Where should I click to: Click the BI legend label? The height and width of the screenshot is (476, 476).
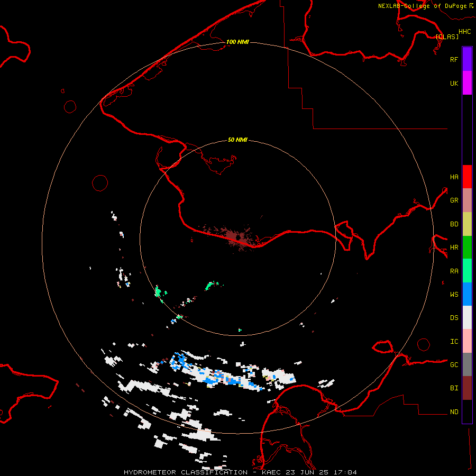454,388
